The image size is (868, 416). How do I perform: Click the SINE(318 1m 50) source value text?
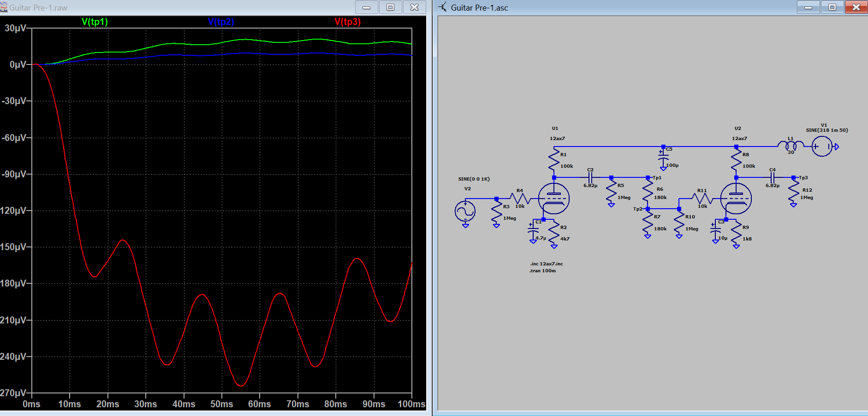coord(827,130)
